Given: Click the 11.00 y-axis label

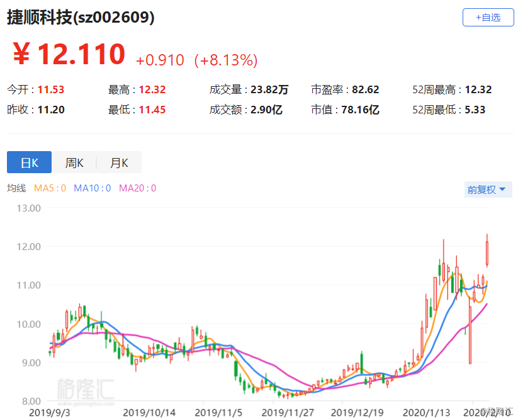Looking at the screenshot, I should coord(29,285).
